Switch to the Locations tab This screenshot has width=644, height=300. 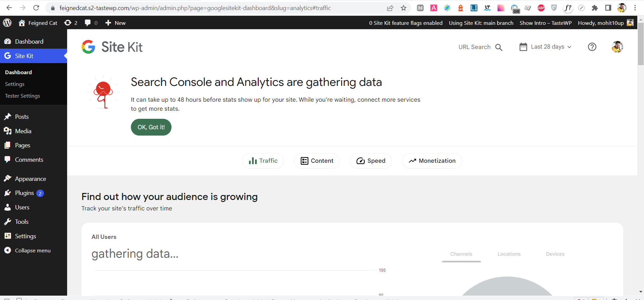point(509,254)
